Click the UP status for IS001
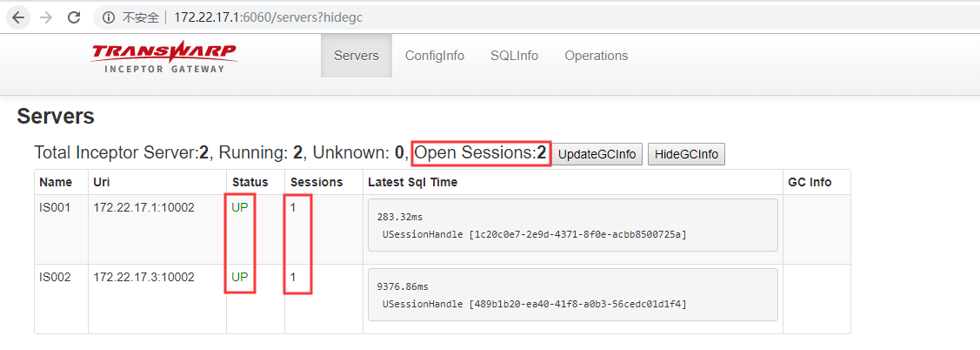Screen dimensions: 980x350 (239, 208)
